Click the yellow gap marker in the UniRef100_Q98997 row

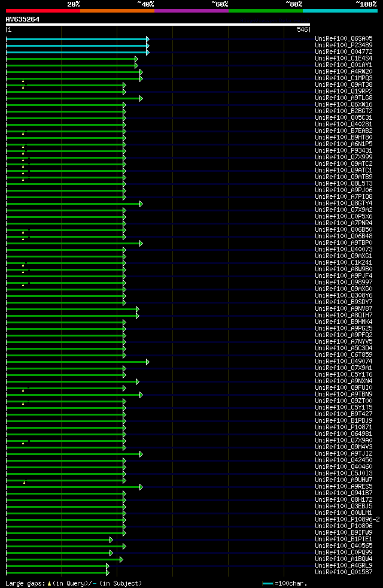click(23, 284)
